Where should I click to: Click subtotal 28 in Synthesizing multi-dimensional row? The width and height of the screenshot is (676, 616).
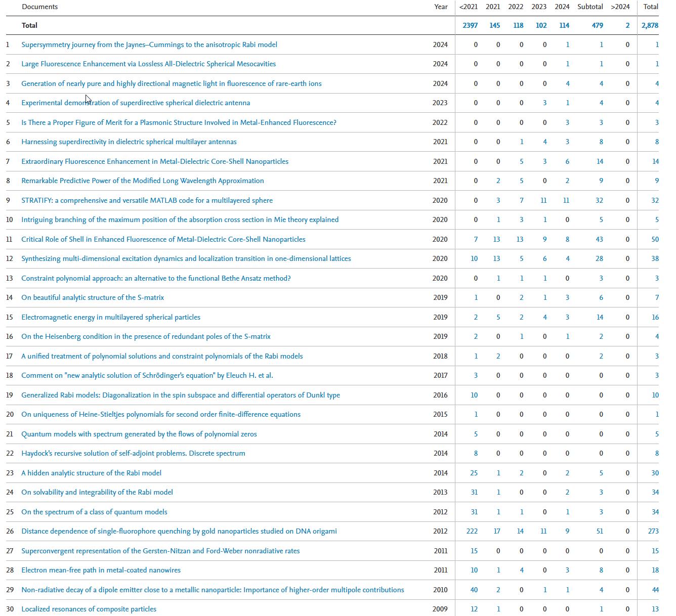tap(599, 258)
